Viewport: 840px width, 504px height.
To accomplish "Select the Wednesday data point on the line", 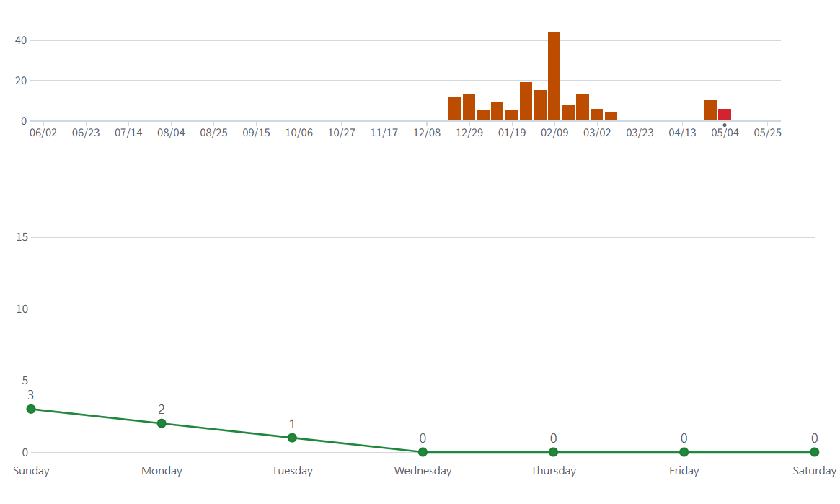I will tap(423, 452).
